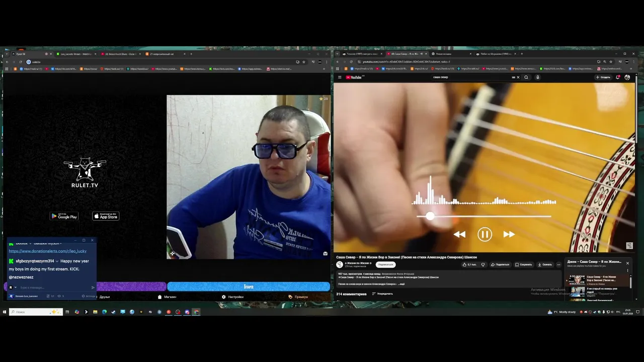Viewport: 644px width, 362px height.
Task: Click the Windows taskbar search box
Action: (36, 312)
